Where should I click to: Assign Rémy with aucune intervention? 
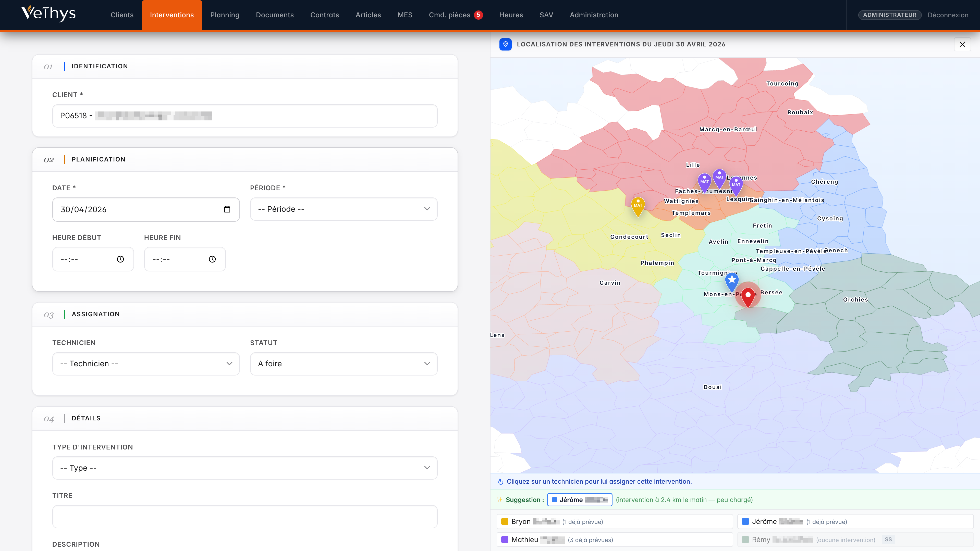click(x=855, y=540)
